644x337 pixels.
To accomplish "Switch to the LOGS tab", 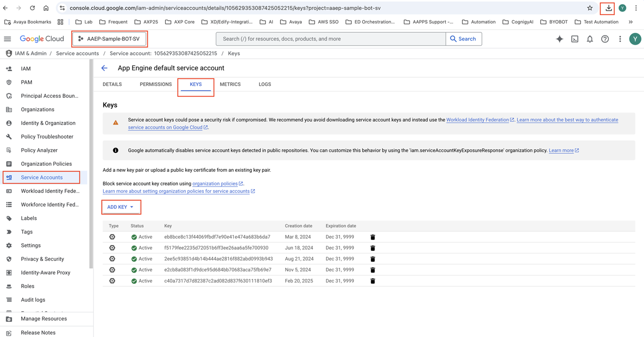I will point(265,84).
